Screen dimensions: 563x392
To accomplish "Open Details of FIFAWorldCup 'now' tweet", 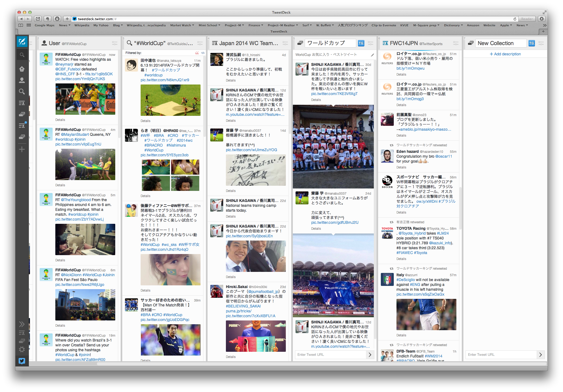I will tap(60, 120).
